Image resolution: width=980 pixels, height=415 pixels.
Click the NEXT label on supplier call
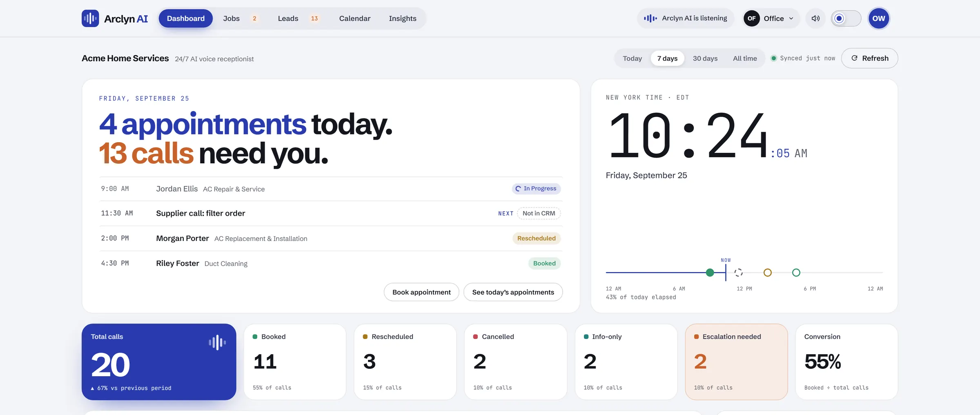click(506, 213)
